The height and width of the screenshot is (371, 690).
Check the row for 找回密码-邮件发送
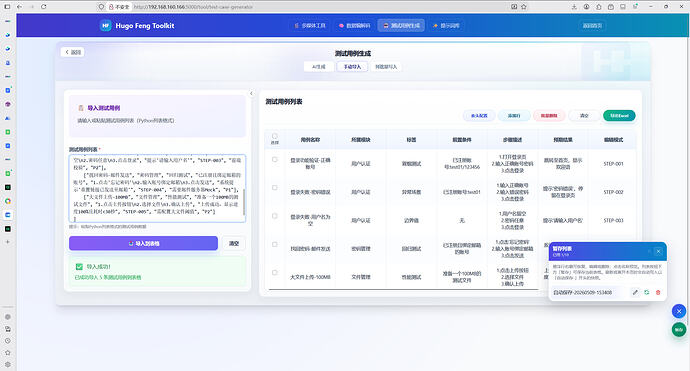coord(275,244)
